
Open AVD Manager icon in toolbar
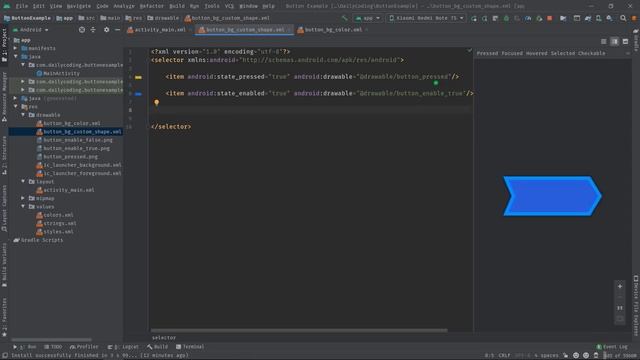pos(598,18)
